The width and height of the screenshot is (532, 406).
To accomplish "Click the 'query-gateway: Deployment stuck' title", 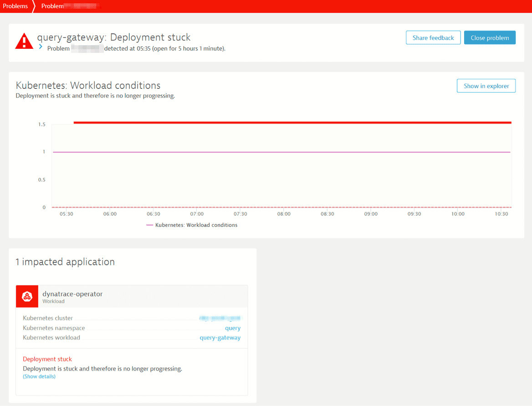I will [114, 37].
